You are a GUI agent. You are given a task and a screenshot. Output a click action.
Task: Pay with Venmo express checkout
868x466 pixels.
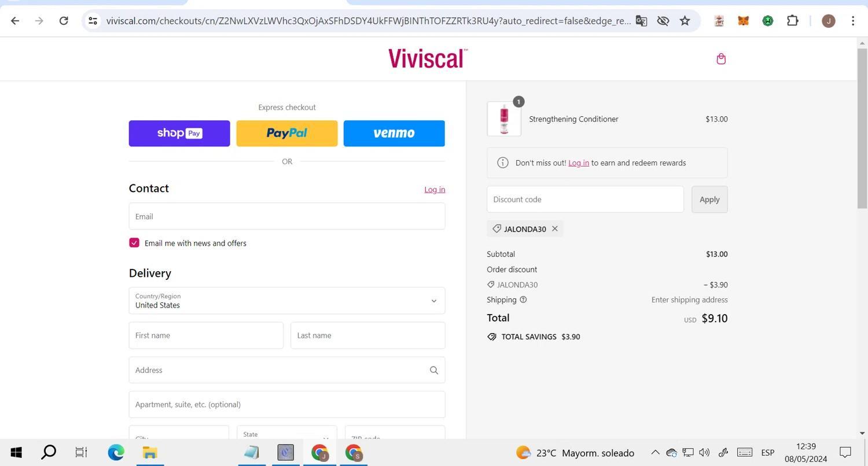coord(394,134)
